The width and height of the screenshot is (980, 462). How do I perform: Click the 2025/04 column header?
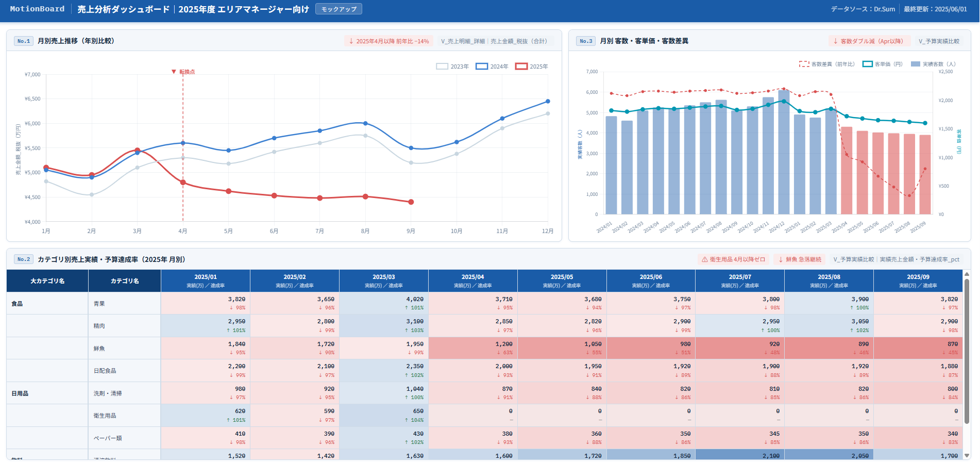pos(472,280)
